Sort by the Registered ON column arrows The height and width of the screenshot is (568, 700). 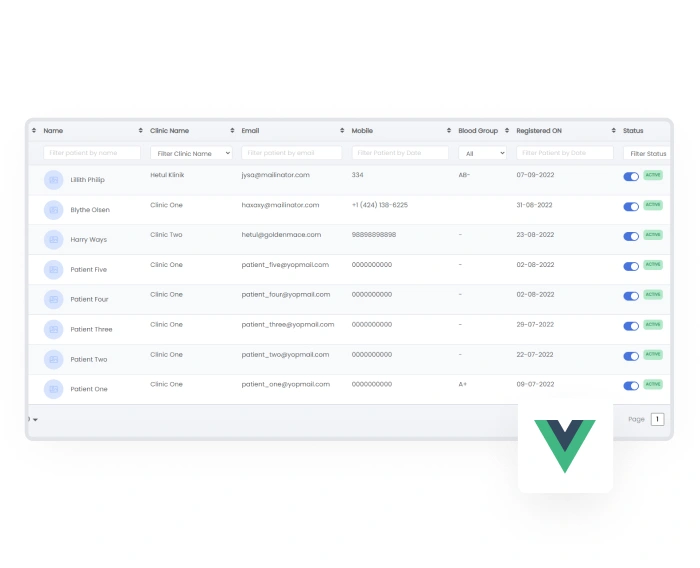tap(613, 130)
